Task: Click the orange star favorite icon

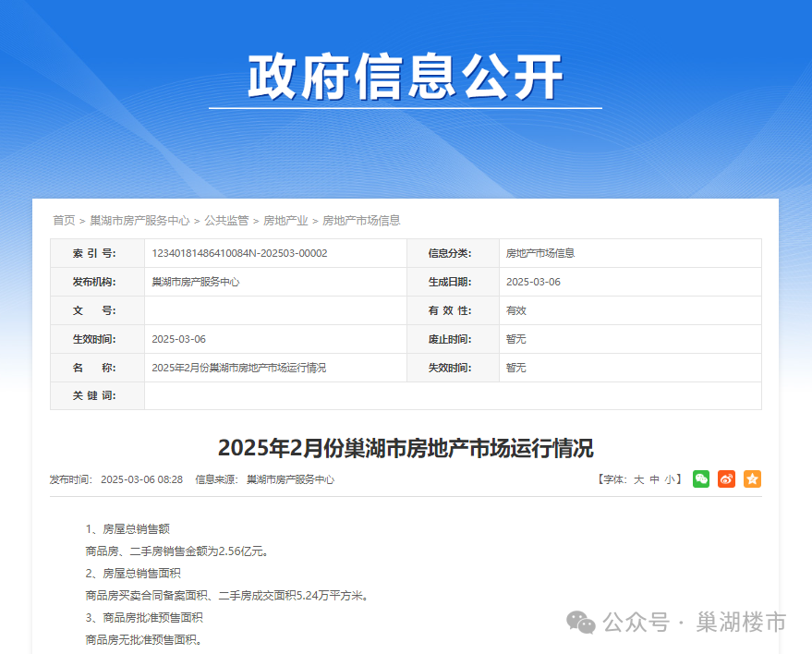Action: 752,479
